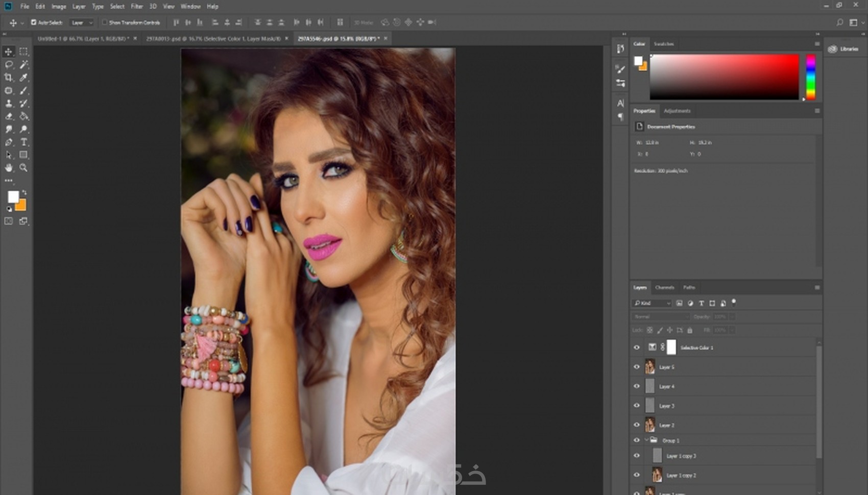Select the Eraser tool
This screenshot has width=868, height=495.
[9, 116]
